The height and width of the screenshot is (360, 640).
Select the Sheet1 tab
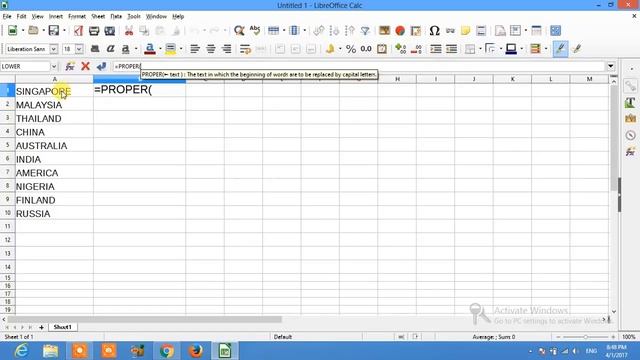click(x=62, y=327)
